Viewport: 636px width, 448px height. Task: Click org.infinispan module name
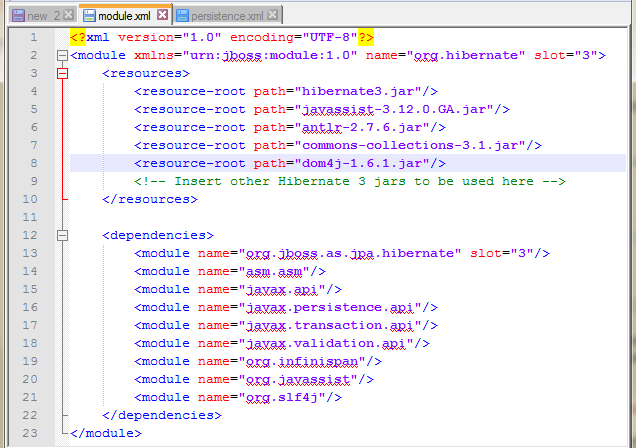(x=302, y=361)
